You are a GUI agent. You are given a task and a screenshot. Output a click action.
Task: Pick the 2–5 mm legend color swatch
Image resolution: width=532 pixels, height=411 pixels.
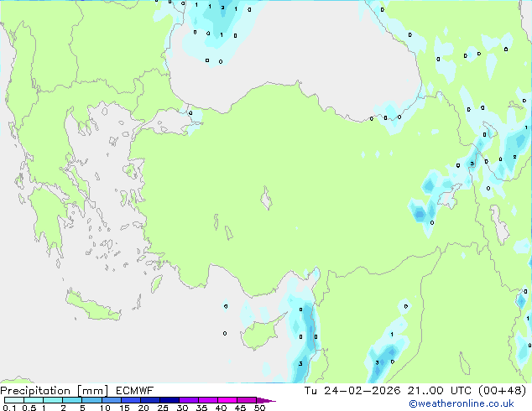[x=72, y=400]
